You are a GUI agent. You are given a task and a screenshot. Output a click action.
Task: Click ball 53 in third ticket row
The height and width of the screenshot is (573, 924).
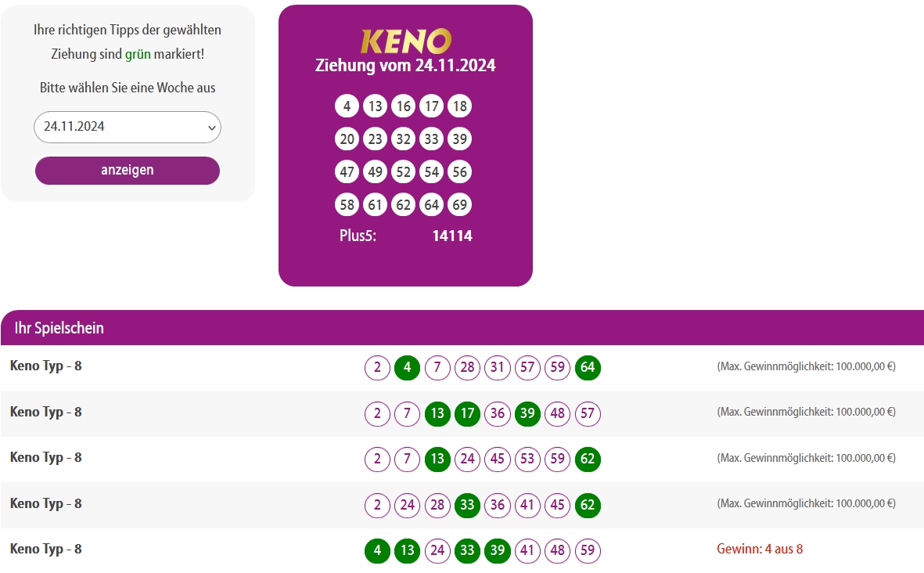527,459
